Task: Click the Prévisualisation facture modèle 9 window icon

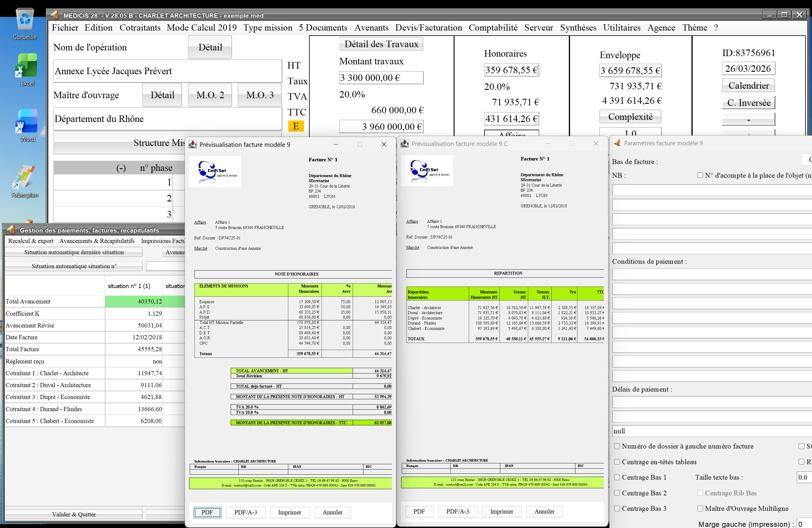Action: click(x=193, y=144)
